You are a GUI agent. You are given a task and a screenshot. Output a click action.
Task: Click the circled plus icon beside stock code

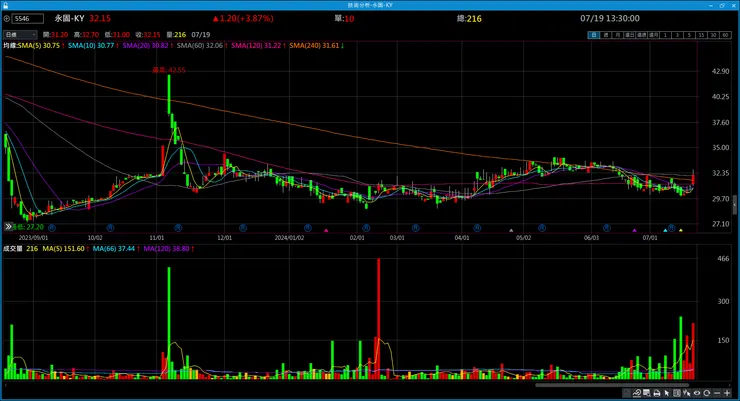(x=7, y=19)
